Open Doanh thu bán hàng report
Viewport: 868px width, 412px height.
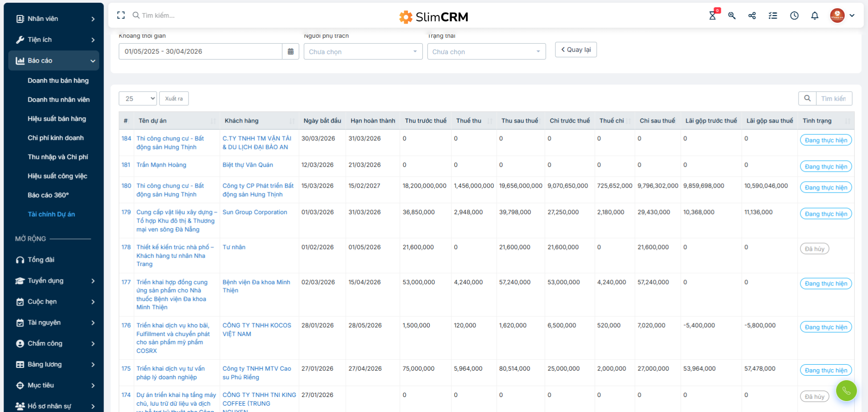58,80
